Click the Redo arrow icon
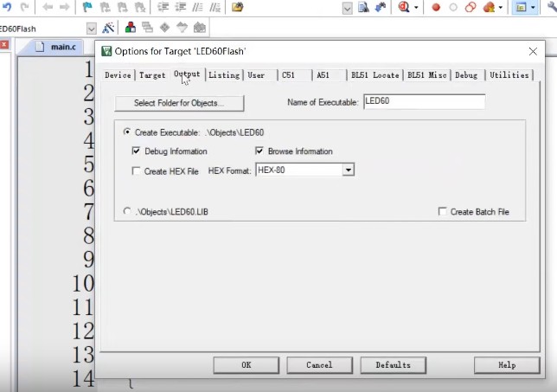The height and width of the screenshot is (392, 557). tap(24, 7)
